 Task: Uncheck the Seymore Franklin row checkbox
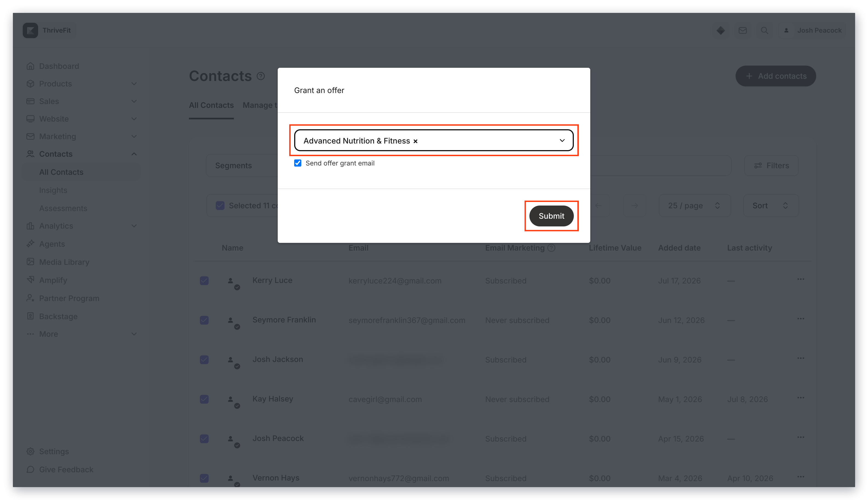pyautogui.click(x=204, y=320)
